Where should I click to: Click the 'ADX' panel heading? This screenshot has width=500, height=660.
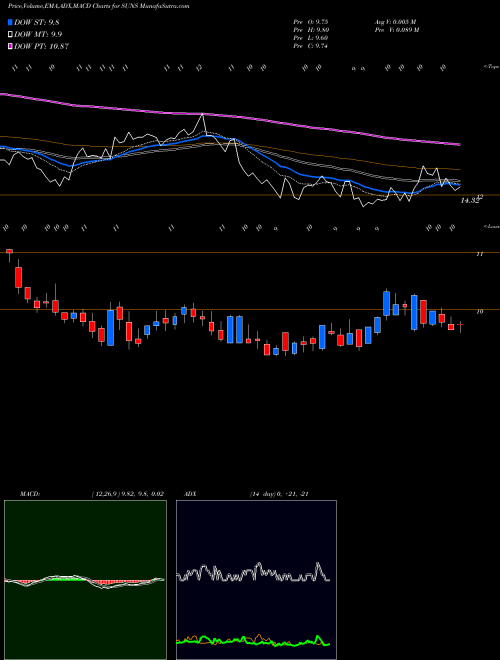pyautogui.click(x=190, y=494)
